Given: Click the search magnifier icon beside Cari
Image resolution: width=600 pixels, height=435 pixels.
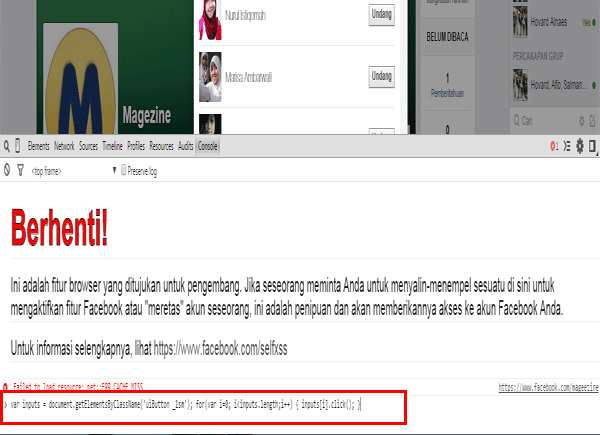Looking at the screenshot, I should [x=517, y=121].
